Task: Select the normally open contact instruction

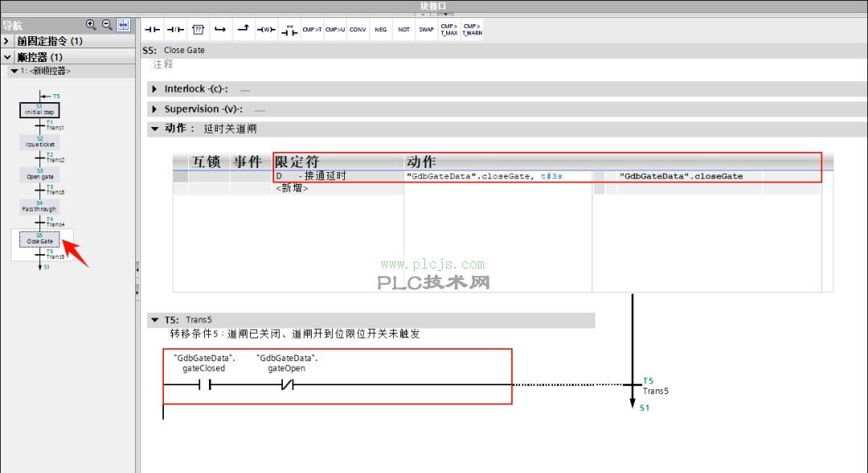Action: (x=152, y=29)
